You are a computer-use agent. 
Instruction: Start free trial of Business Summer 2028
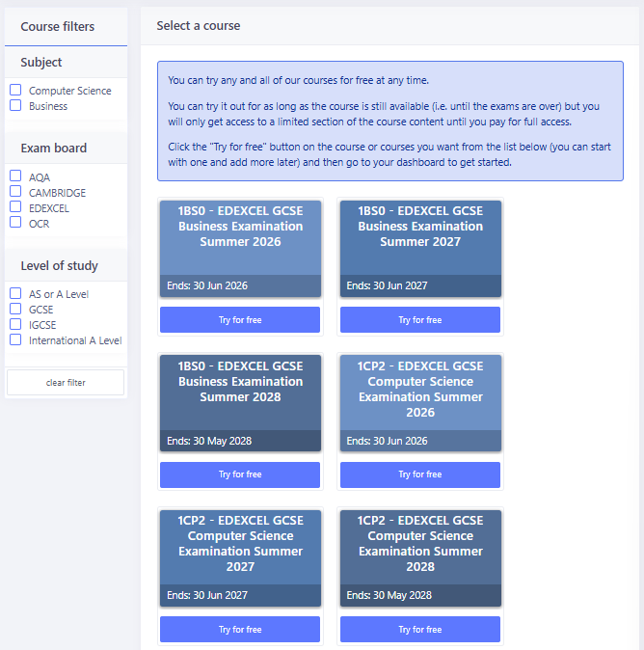point(240,474)
